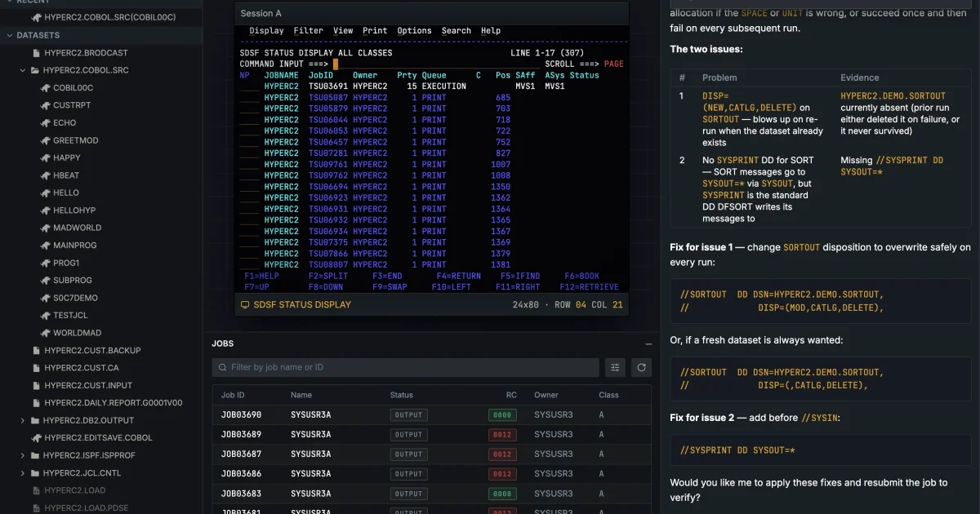The image size is (980, 514).
Task: Click the HELLO member icon
Action: coord(46,193)
